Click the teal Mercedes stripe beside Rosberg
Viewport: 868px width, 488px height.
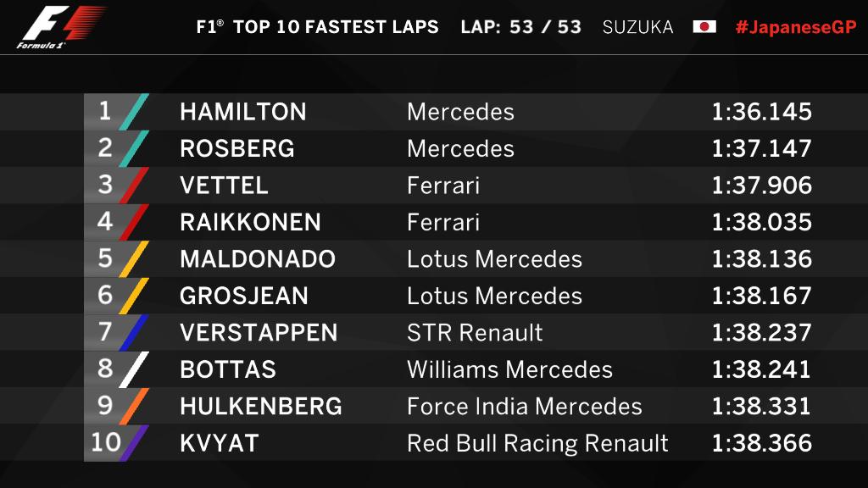[135, 148]
